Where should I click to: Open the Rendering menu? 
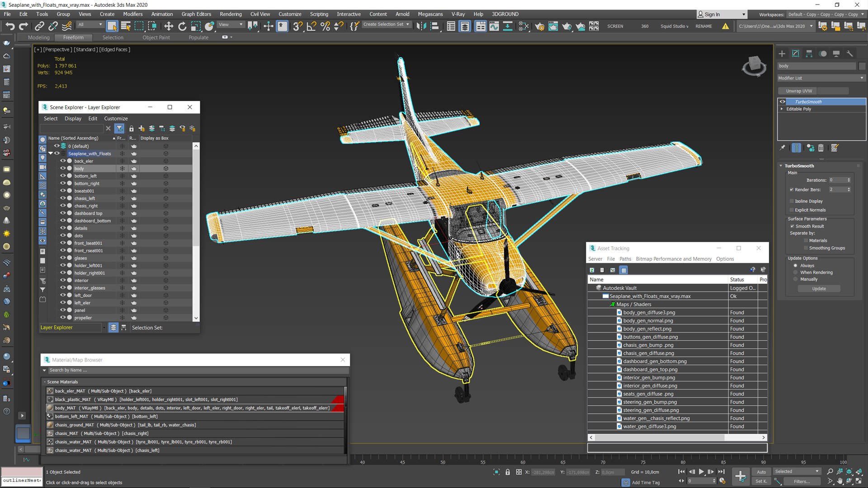[231, 14]
